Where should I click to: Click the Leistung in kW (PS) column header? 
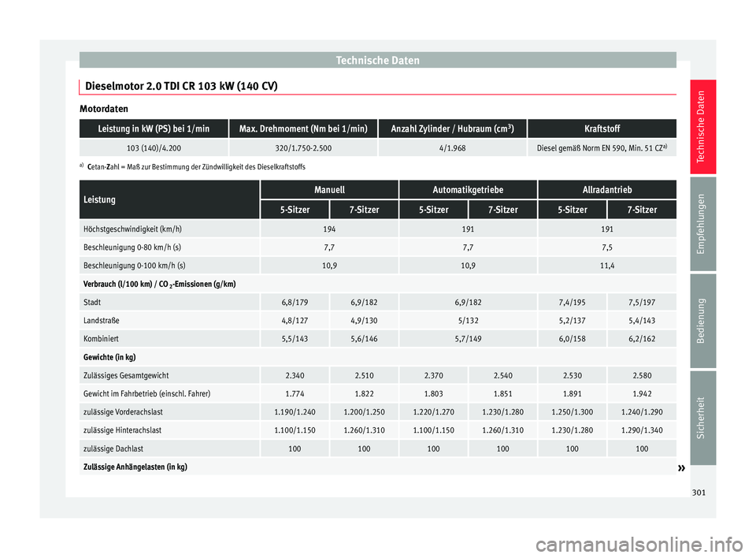point(154,129)
